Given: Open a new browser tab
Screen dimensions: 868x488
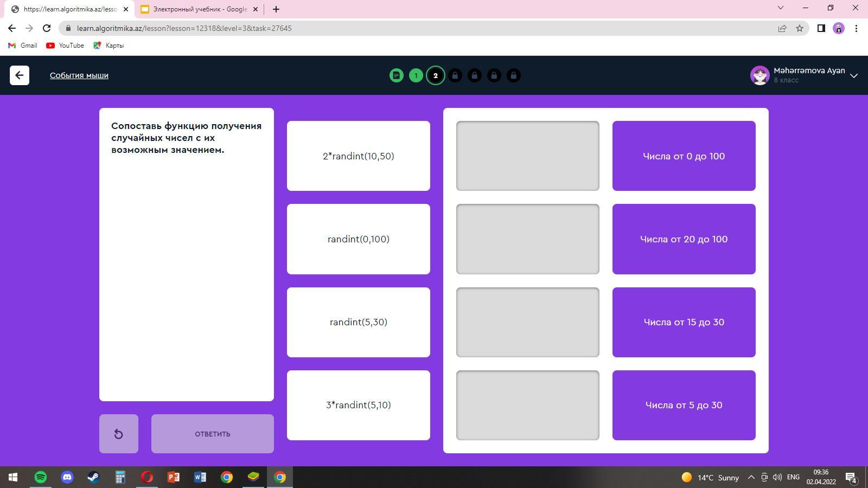Looking at the screenshot, I should pos(276,9).
